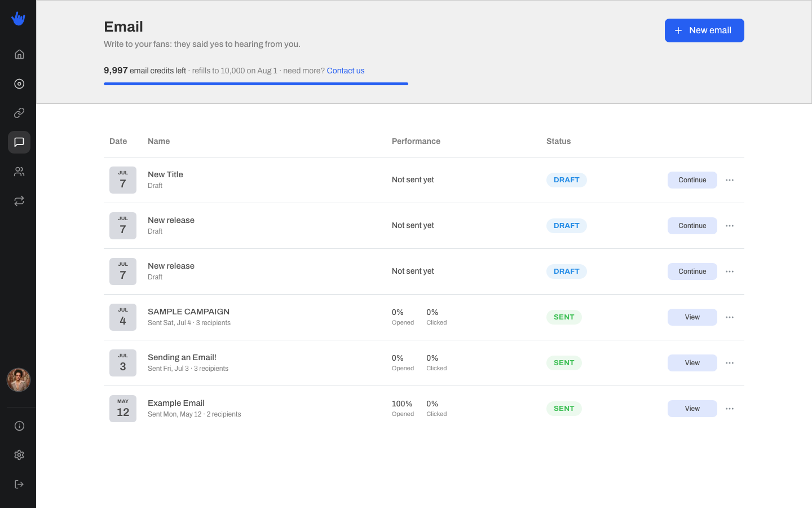Click the JUL 3 date tile

123,363
